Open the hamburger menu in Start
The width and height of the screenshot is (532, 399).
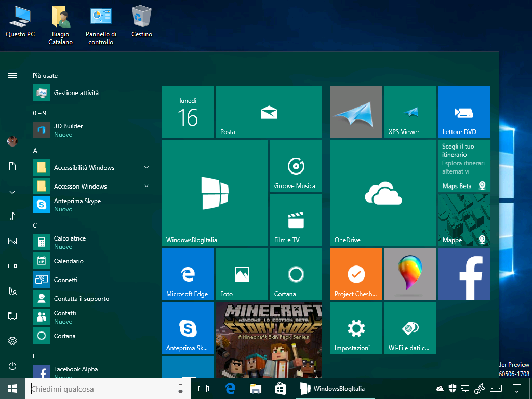12,76
